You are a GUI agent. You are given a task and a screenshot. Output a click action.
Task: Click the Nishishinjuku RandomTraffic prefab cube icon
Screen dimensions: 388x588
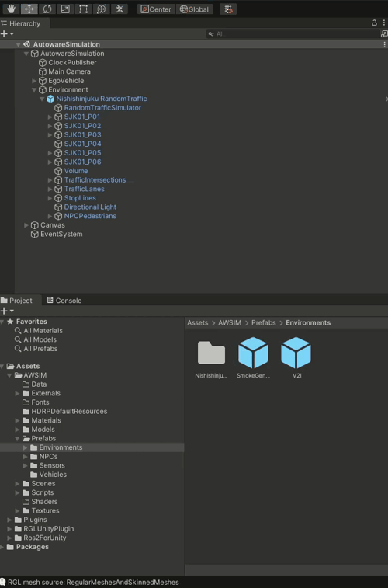click(50, 99)
